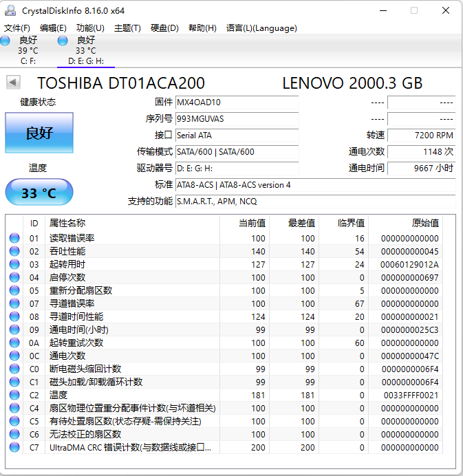
Task: Click the 原始值 column header
Action: (x=405, y=223)
